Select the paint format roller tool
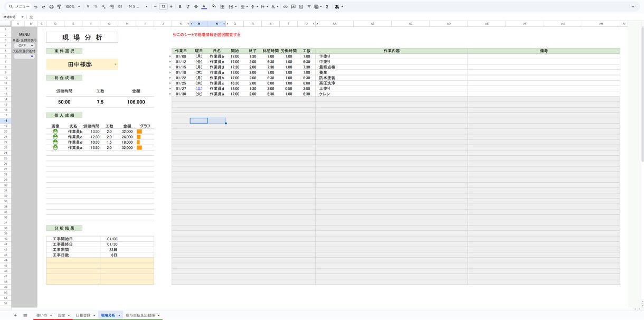644x320 pixels. coord(59,7)
